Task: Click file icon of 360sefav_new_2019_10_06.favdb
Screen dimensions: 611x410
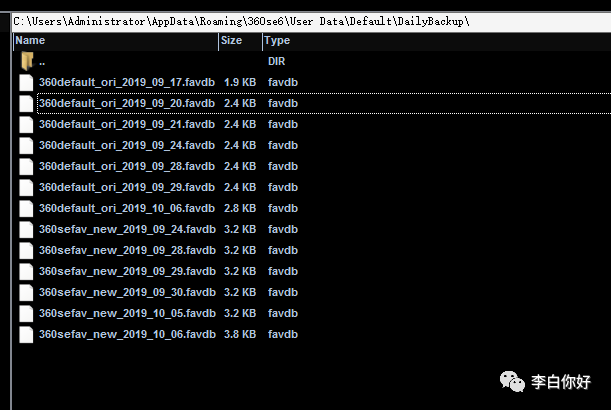Action: (x=26, y=335)
